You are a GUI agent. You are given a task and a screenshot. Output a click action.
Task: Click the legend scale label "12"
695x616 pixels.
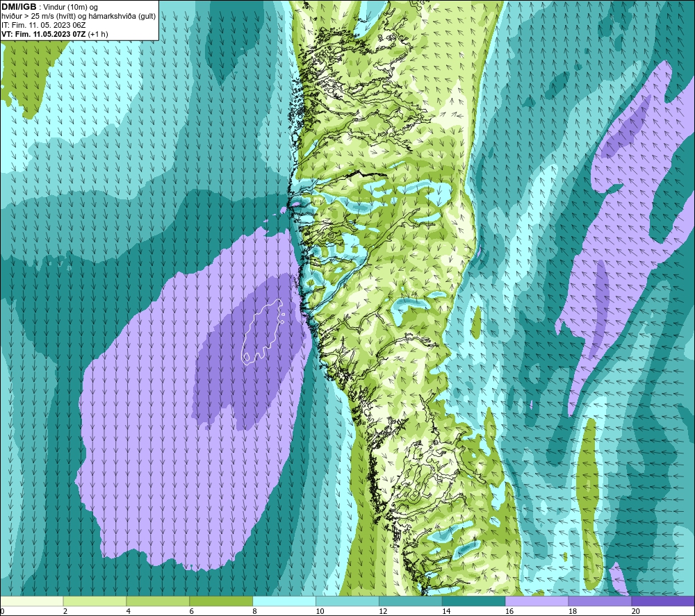click(383, 611)
